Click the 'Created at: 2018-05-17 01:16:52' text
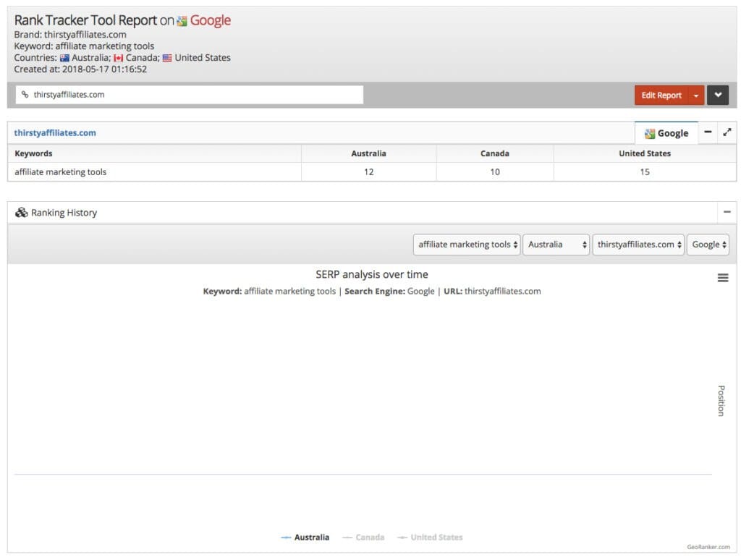741x560 pixels. click(80, 69)
